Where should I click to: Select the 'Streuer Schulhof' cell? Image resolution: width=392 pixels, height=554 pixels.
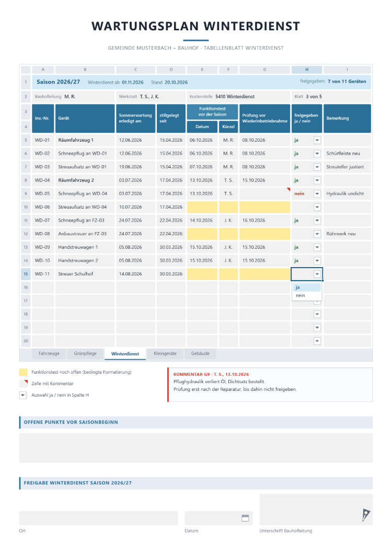[x=85, y=274]
